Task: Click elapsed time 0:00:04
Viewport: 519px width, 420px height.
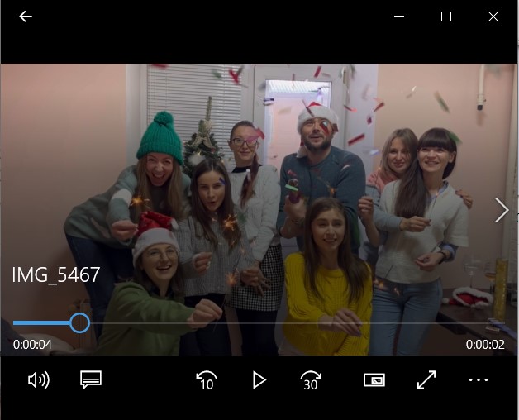Action: tap(32, 345)
